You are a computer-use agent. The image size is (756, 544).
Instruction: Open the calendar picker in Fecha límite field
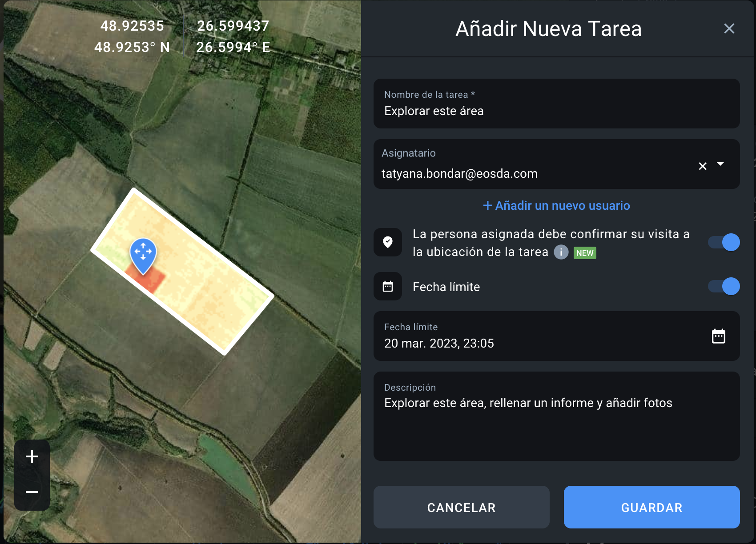[x=718, y=336]
